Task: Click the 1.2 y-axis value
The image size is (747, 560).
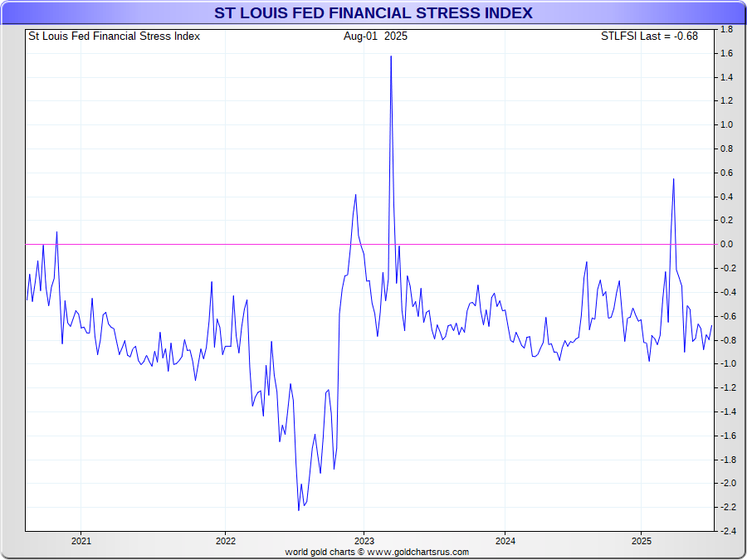Action: coord(727,101)
